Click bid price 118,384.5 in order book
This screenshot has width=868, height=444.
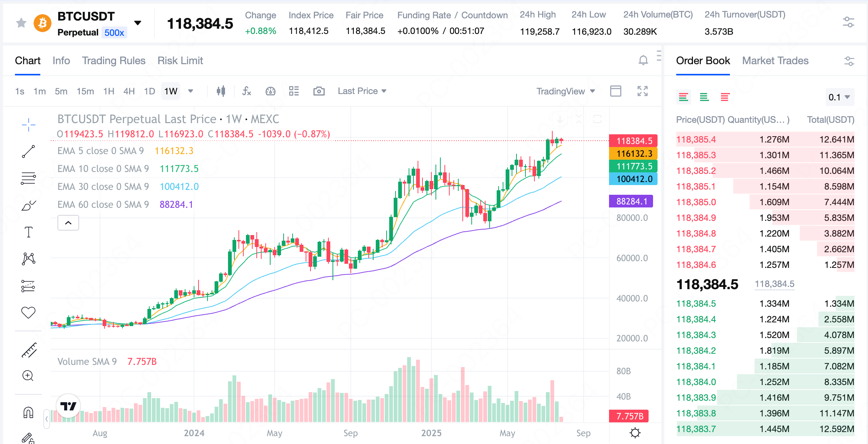[696, 304]
